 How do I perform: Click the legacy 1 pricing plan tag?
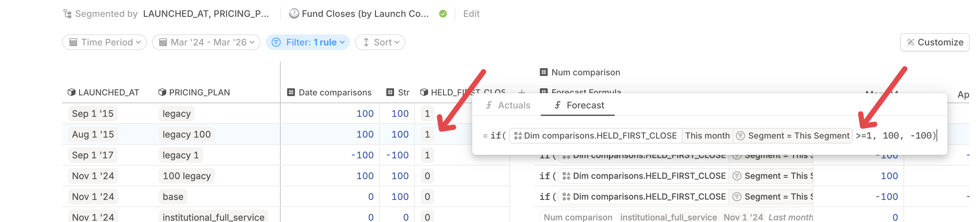click(x=181, y=155)
